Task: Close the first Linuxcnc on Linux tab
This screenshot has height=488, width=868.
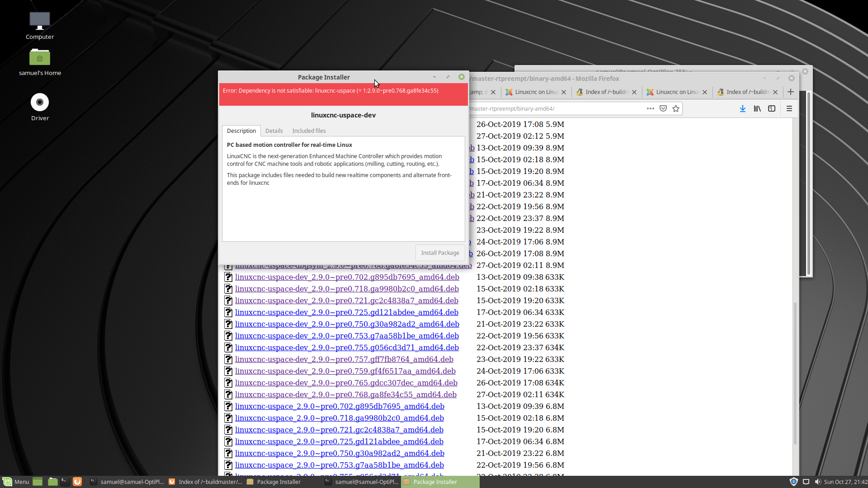Action: (564, 92)
